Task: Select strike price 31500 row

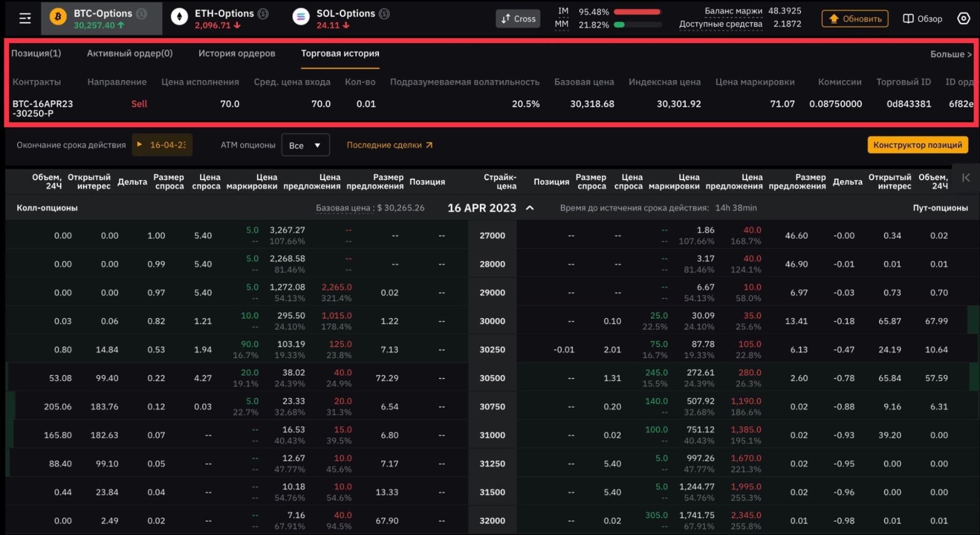Action: tap(492, 492)
